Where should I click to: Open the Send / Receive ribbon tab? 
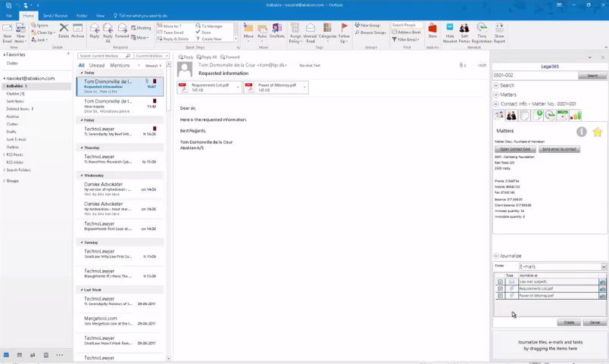pos(55,16)
